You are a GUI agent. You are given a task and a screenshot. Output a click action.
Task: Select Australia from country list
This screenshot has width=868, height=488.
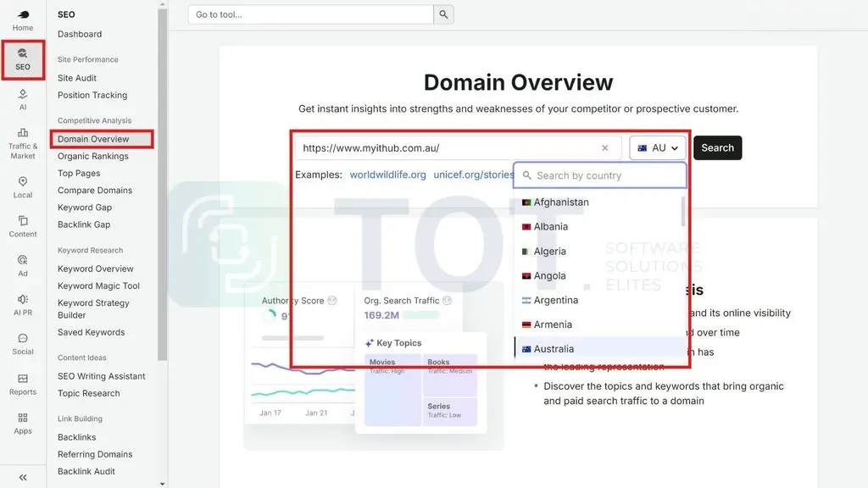[598, 348]
